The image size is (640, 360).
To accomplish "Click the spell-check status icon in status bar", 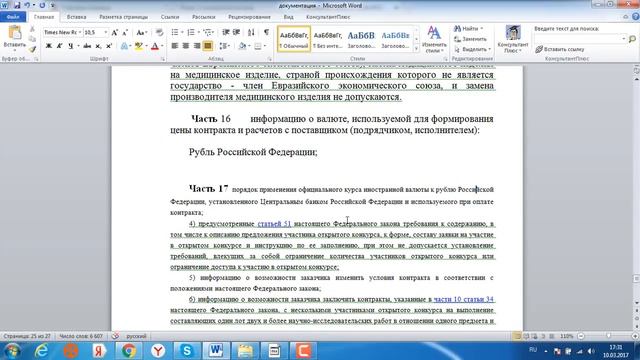I will pyautogui.click(x=116, y=336).
